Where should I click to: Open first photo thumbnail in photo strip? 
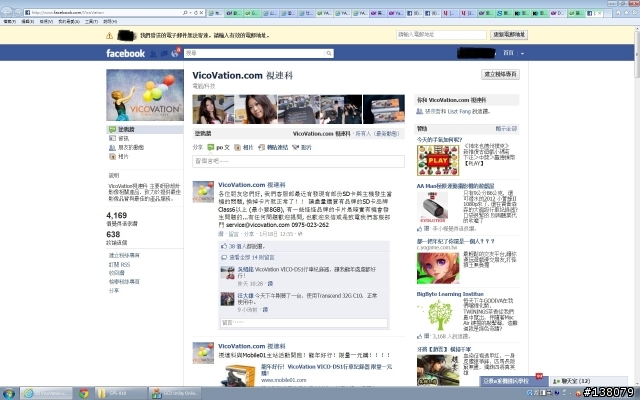213,109
